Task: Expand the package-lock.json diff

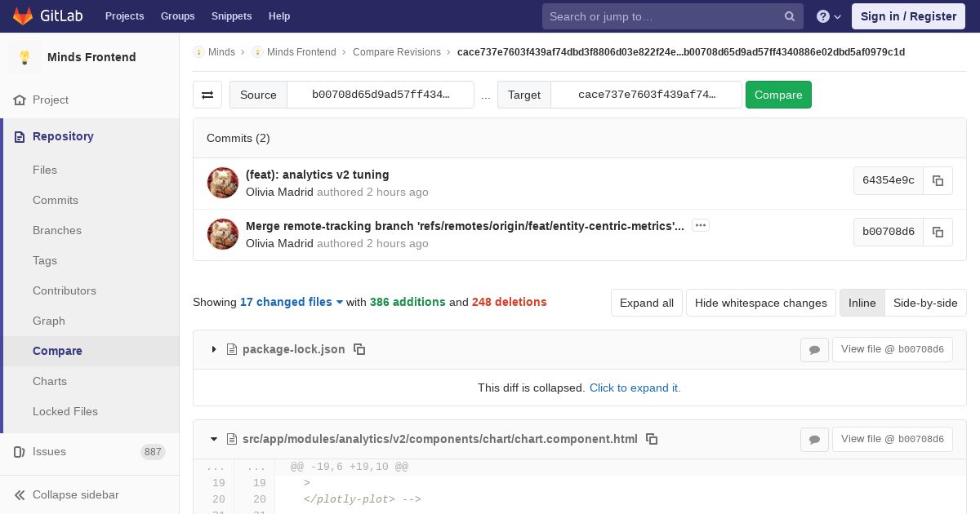Action: coord(214,349)
